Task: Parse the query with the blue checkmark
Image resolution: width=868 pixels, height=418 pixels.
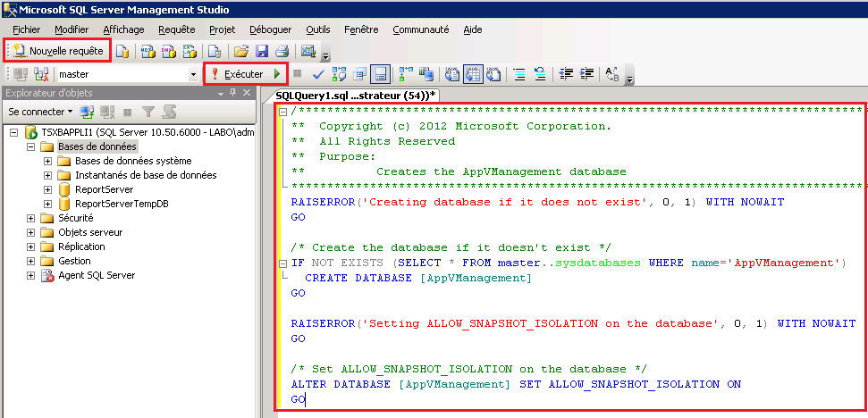Action: (318, 73)
